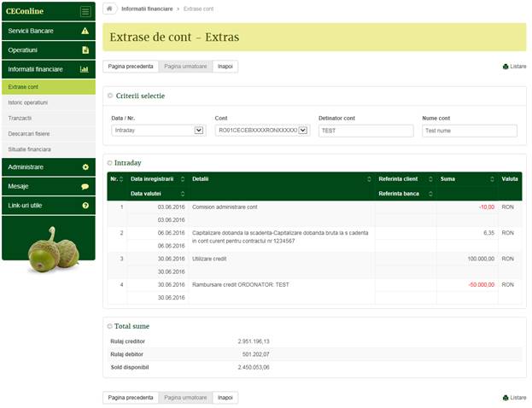
Task: Click the Administrare gear icon
Action: click(x=85, y=166)
